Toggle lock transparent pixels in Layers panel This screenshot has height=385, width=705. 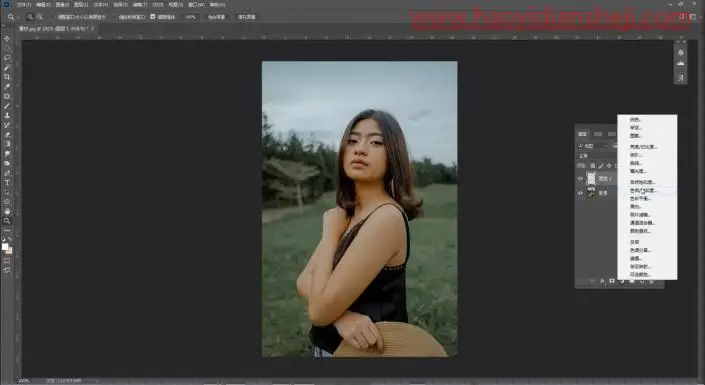(x=592, y=166)
